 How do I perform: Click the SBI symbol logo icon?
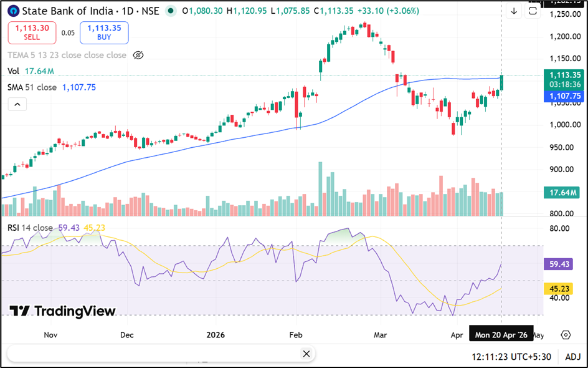click(x=14, y=11)
